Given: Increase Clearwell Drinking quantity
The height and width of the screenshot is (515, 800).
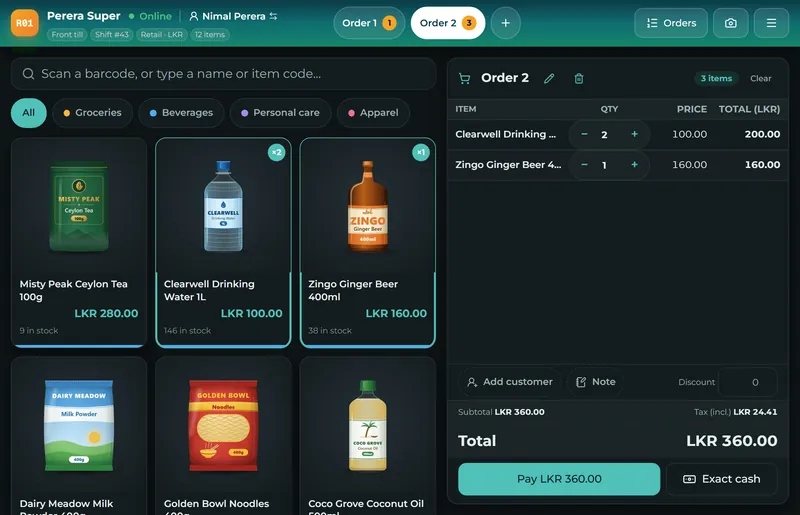Looking at the screenshot, I should (x=634, y=134).
